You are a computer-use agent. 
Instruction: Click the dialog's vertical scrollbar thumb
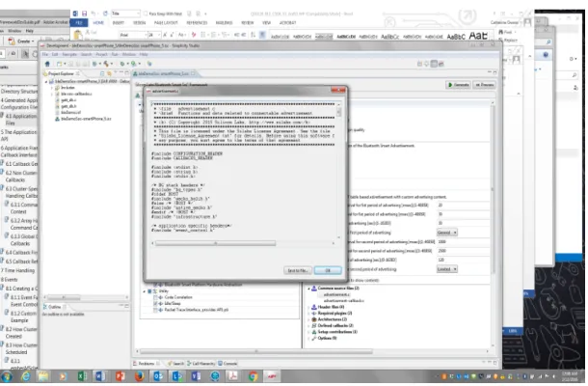[x=338, y=112]
